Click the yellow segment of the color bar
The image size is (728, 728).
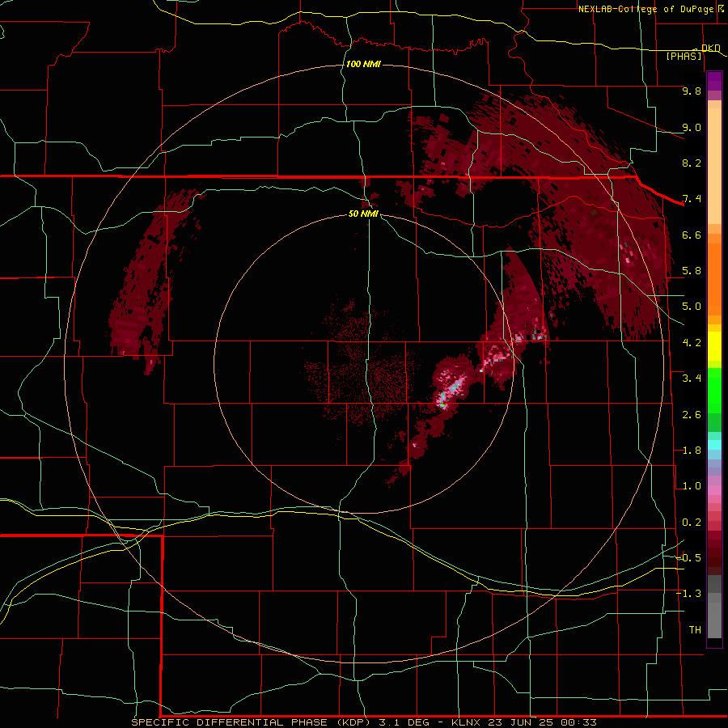714,346
